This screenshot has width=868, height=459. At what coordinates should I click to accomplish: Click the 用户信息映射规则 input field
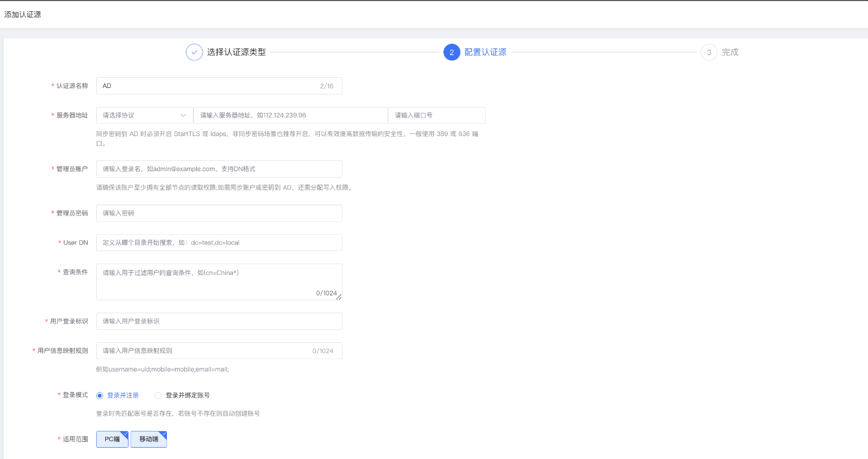(x=205, y=351)
